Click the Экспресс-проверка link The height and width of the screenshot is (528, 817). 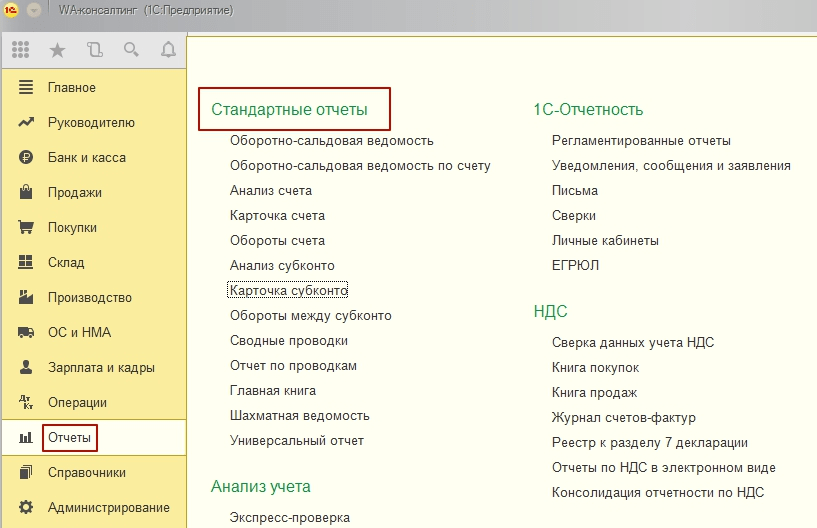(x=289, y=518)
